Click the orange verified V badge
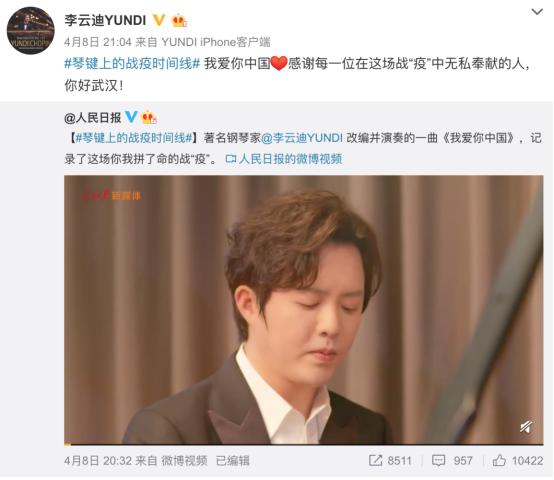Viewport: 554px width, 480px height. point(159,20)
